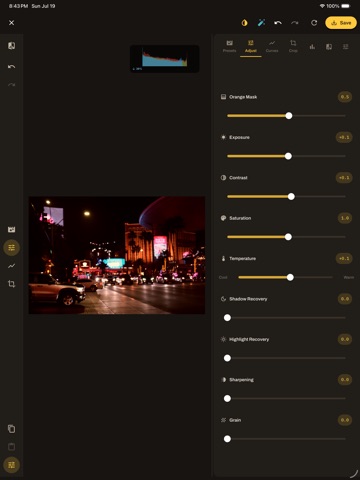This screenshot has height=480, width=360.
Task: Tap the compare before/after icon in left sidebar
Action: coord(11,46)
